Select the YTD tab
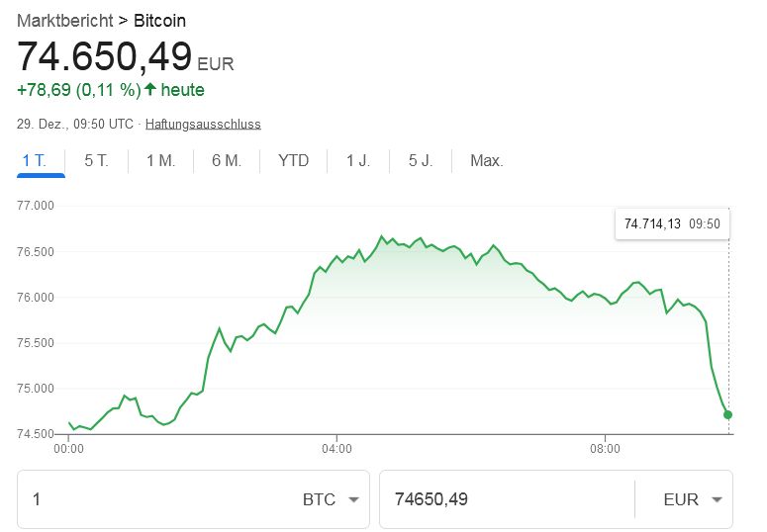This screenshot has width=767, height=532. 293,161
